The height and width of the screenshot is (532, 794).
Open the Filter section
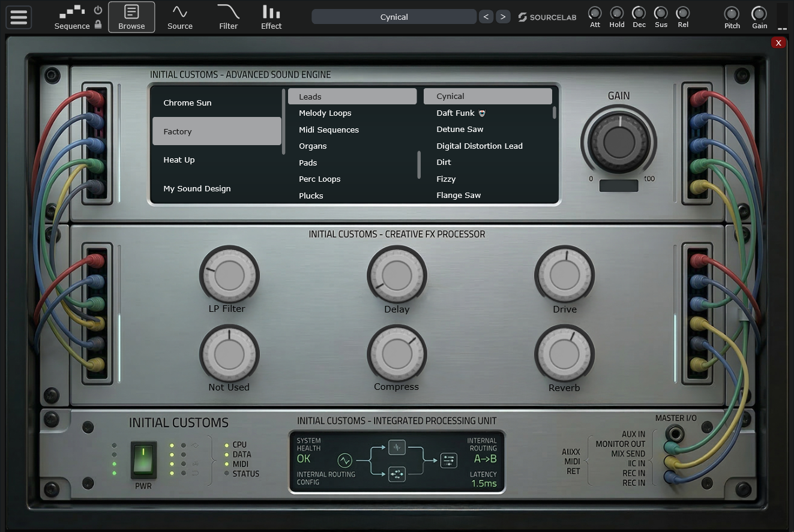228,17
